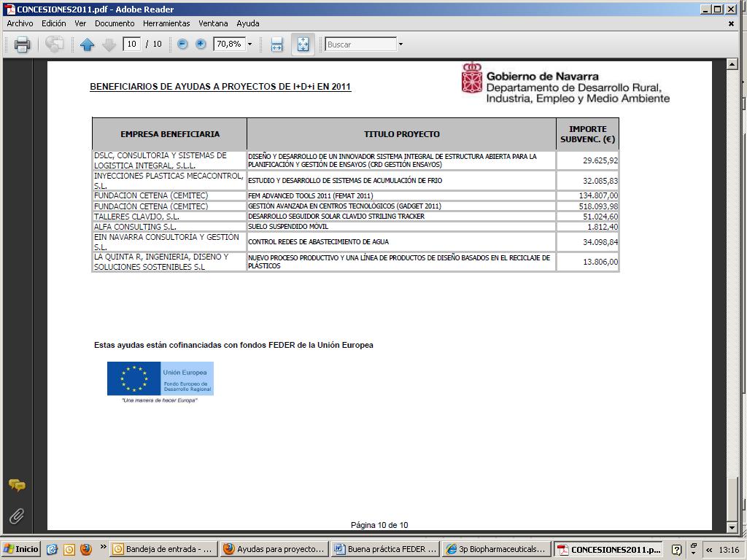Click the help question mark tray icon

676,550
